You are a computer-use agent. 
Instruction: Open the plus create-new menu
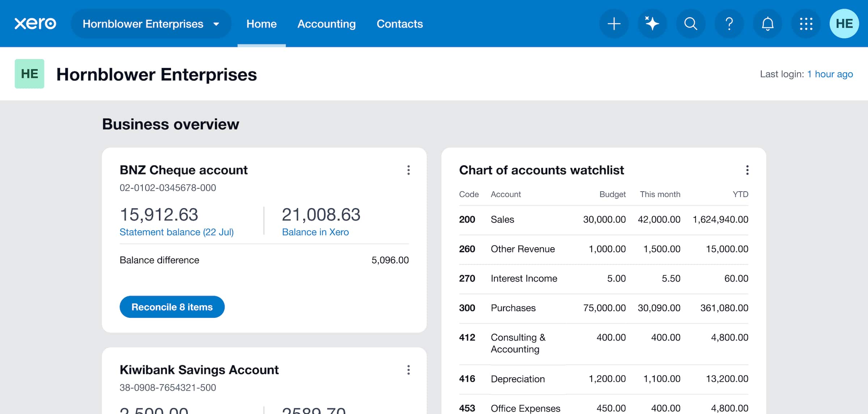coord(614,24)
